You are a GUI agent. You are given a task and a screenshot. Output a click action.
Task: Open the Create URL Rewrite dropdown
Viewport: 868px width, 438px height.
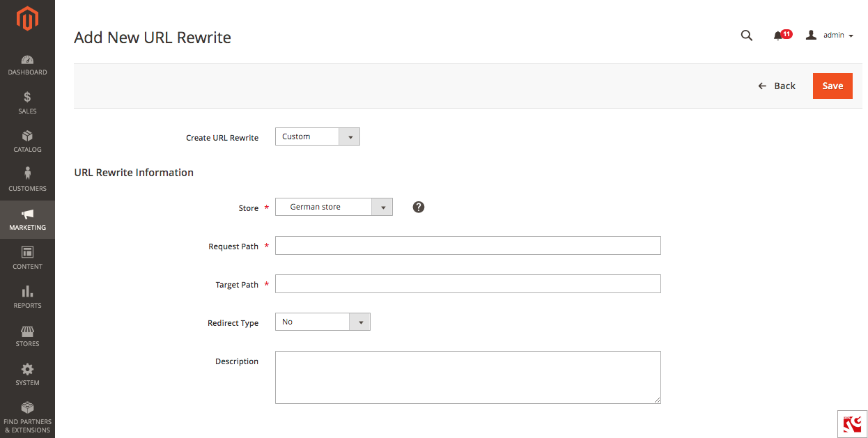tap(318, 136)
